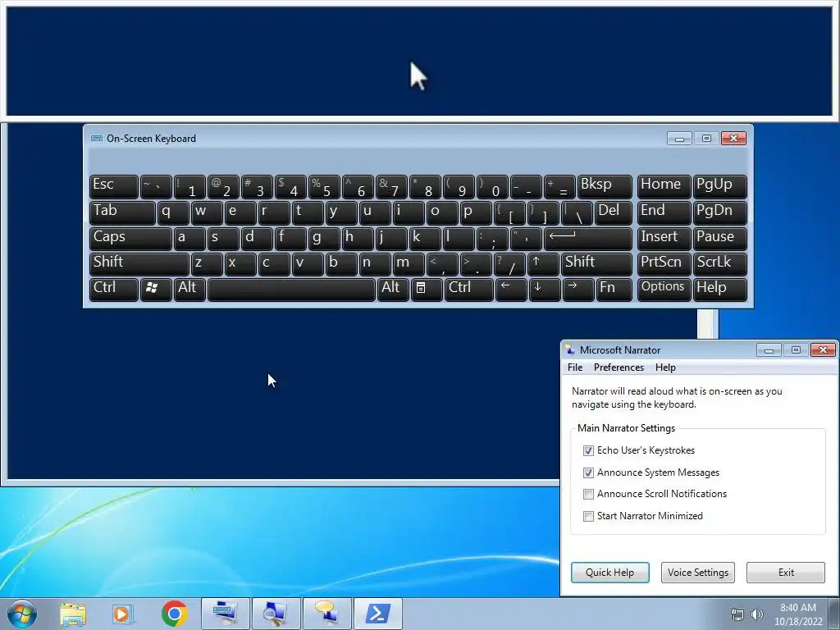Click the Windows logo key on keyboard
The image size is (840, 630).
click(156, 290)
